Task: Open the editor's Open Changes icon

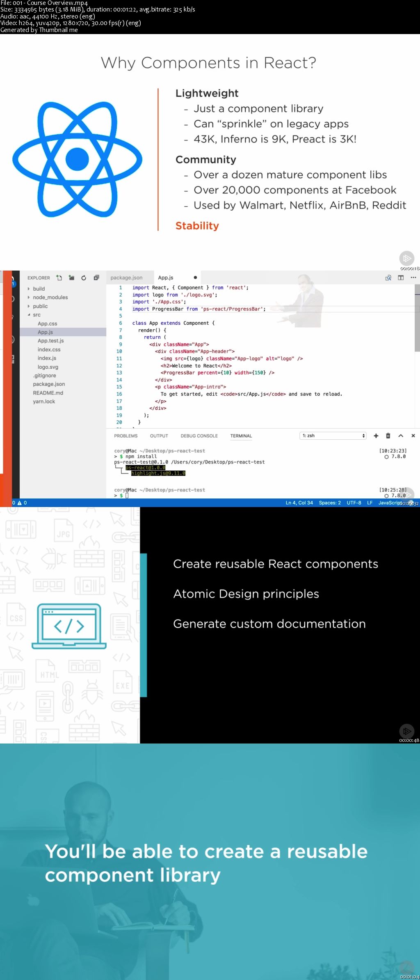Action: click(388, 278)
